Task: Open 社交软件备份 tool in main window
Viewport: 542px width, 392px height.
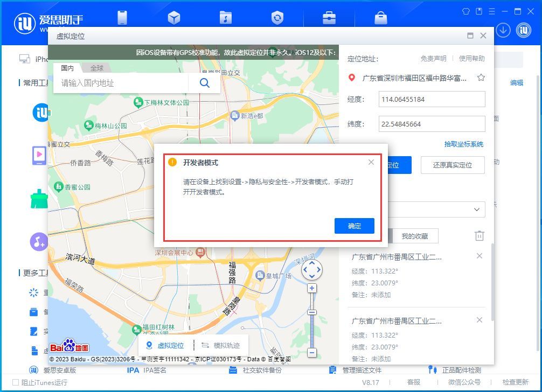Action: [x=255, y=370]
